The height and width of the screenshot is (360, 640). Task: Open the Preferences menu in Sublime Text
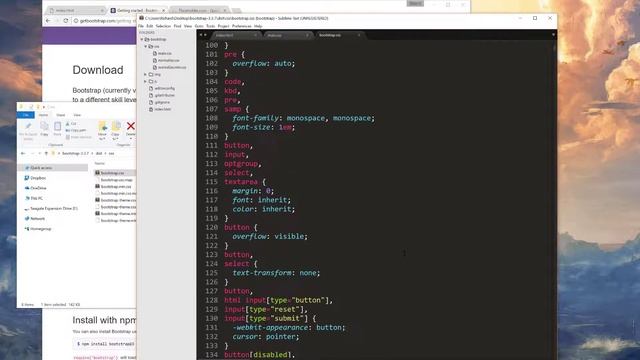click(242, 26)
